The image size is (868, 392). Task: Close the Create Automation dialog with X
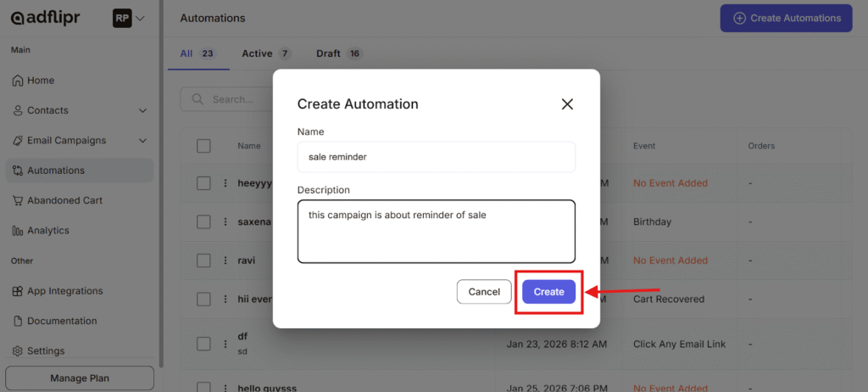(x=567, y=104)
